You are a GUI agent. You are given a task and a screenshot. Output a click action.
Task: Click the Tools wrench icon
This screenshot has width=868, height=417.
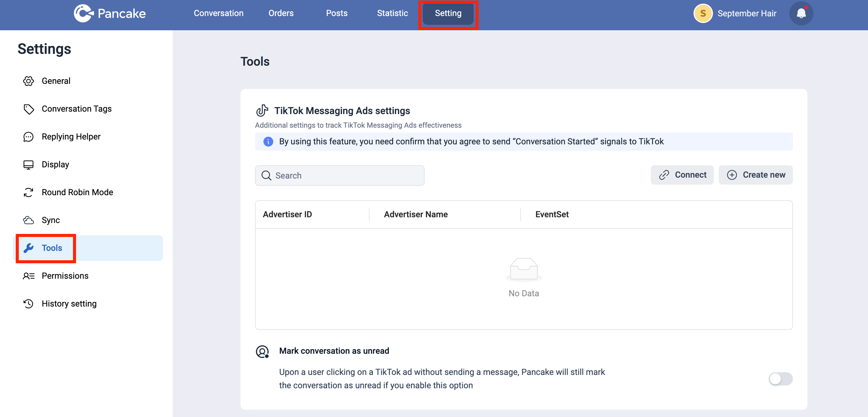(x=28, y=248)
